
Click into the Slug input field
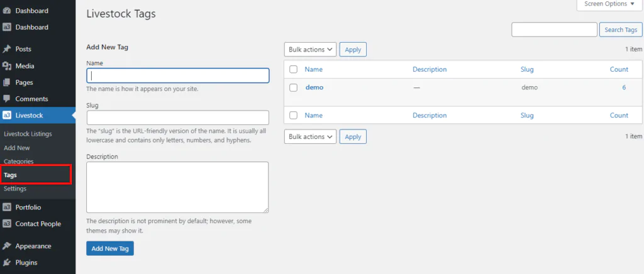tap(177, 118)
